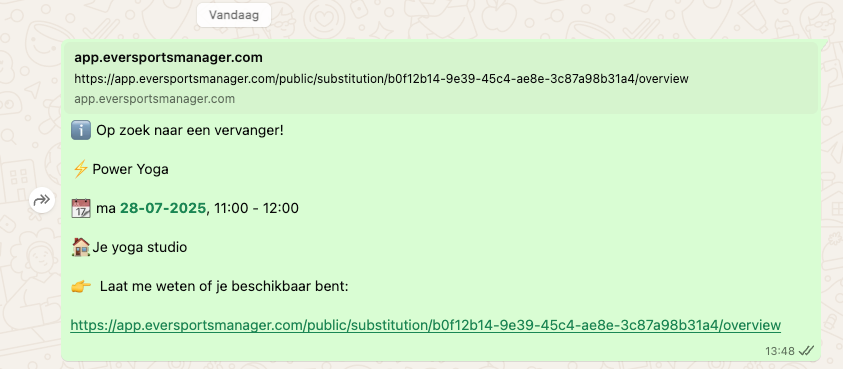Click the calendar emoji before the date

pos(81,208)
